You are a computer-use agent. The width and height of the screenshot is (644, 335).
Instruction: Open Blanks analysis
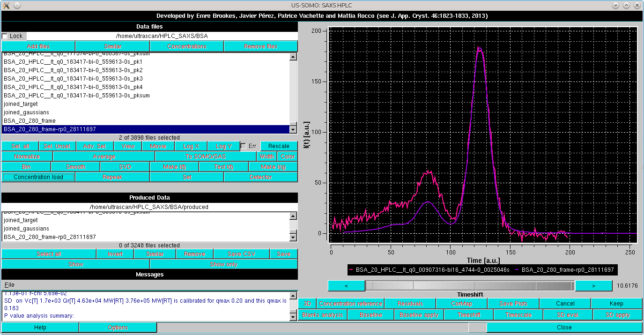(323, 315)
